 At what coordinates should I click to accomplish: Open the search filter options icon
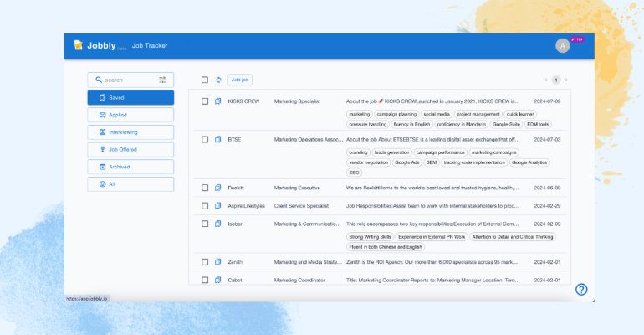pos(162,80)
